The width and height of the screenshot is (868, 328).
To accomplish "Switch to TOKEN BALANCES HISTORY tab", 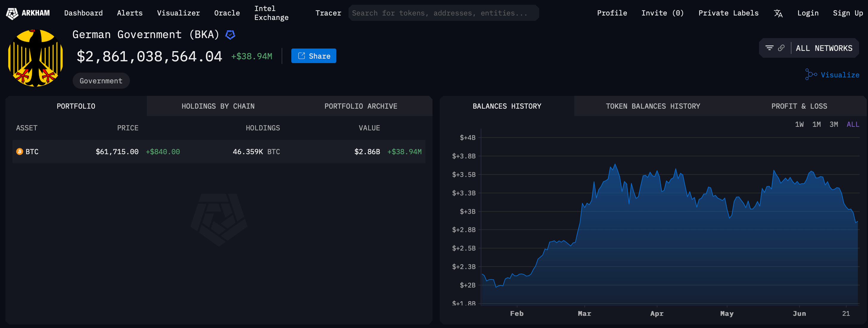I will [x=653, y=106].
